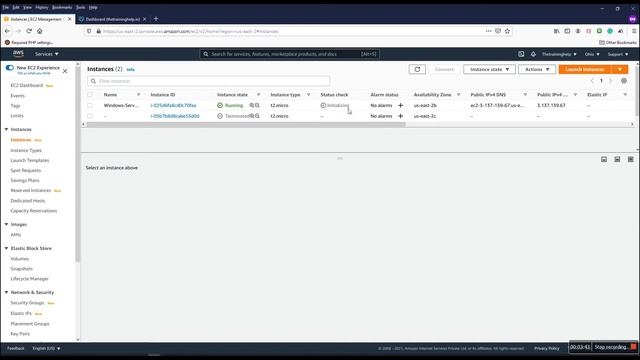Go to previous page of instances
Screen dimensions: 640x360
click(592, 81)
